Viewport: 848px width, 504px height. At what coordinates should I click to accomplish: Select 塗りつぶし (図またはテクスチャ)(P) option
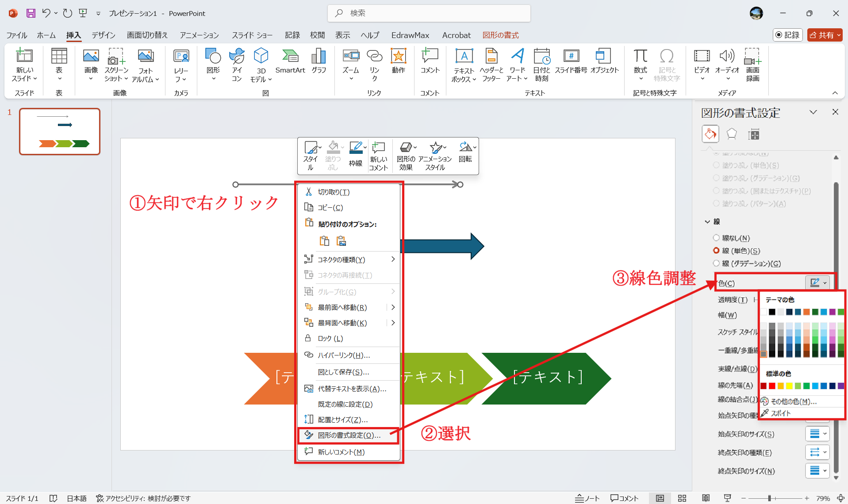(716, 191)
